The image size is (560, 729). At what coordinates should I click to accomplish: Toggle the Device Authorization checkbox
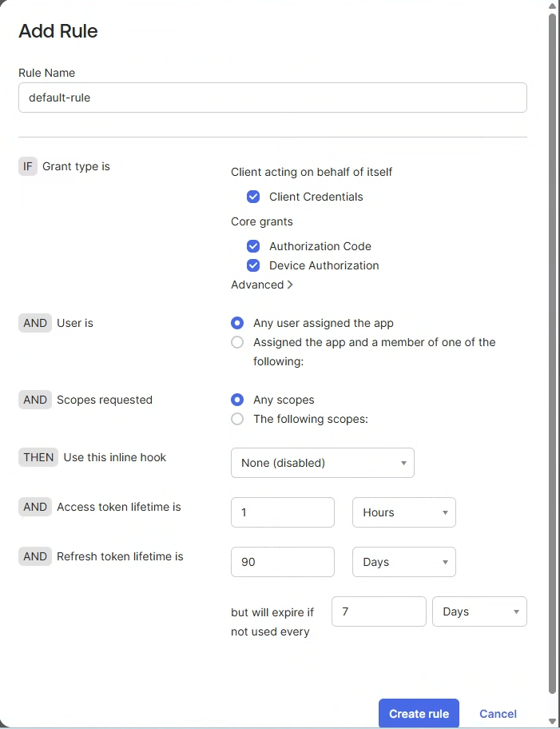pos(253,265)
